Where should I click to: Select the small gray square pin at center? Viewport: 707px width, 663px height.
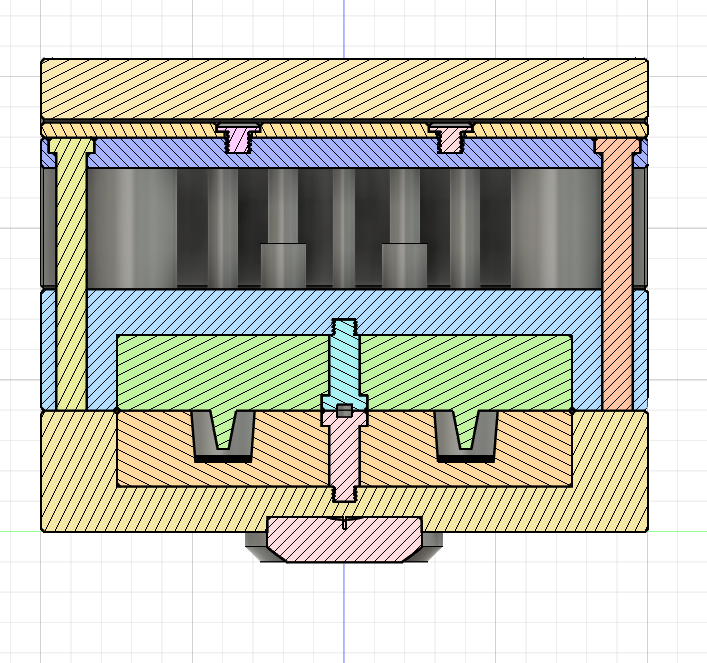(344, 411)
